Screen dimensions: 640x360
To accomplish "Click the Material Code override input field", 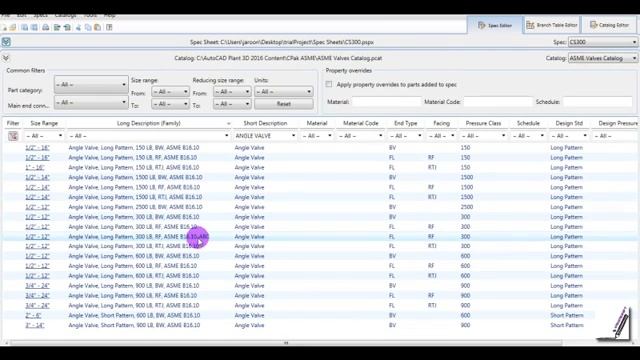I will pos(498,102).
